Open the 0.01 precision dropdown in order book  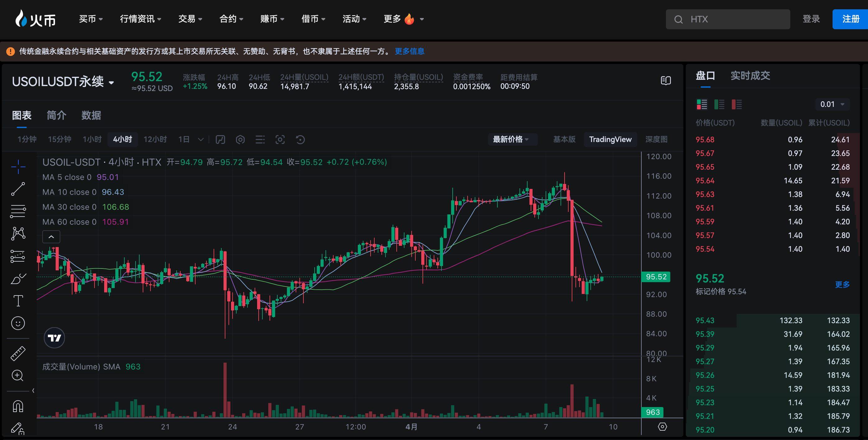(x=832, y=104)
